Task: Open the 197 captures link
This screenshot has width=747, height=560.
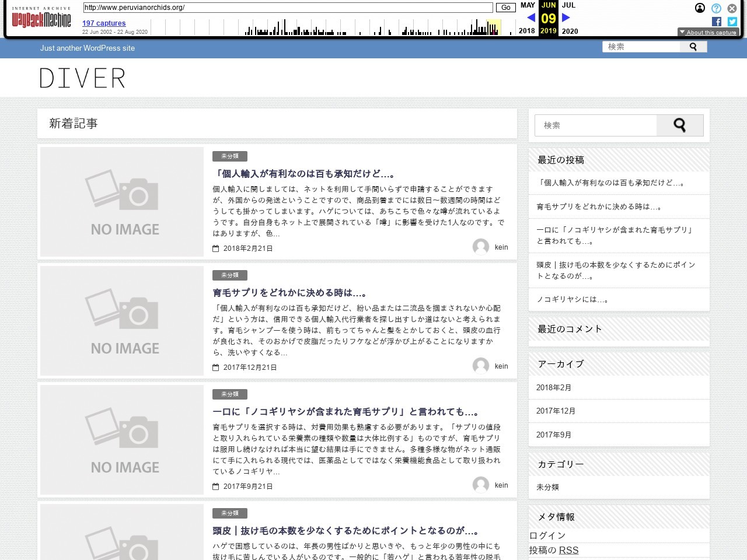Action: 104,23
